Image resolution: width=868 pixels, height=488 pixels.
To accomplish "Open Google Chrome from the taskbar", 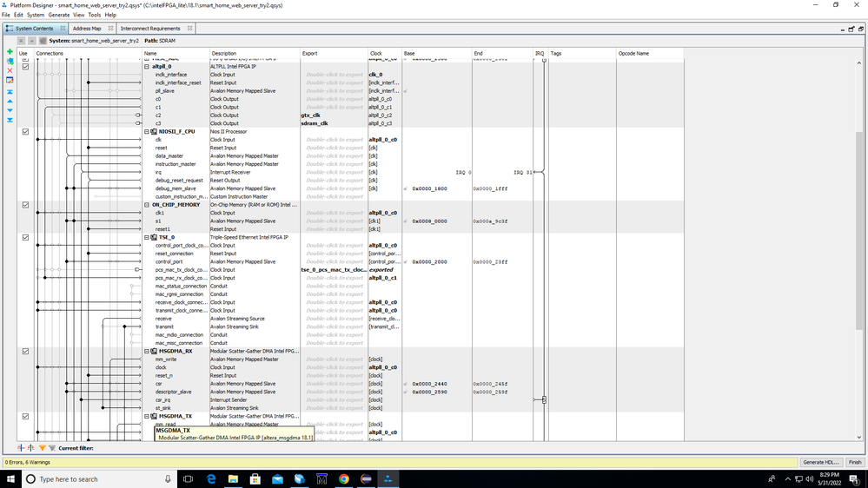I will [344, 479].
